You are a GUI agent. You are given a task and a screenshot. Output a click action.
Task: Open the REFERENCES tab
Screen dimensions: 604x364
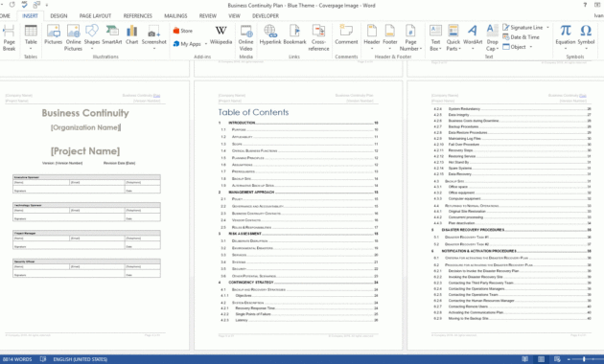click(137, 15)
